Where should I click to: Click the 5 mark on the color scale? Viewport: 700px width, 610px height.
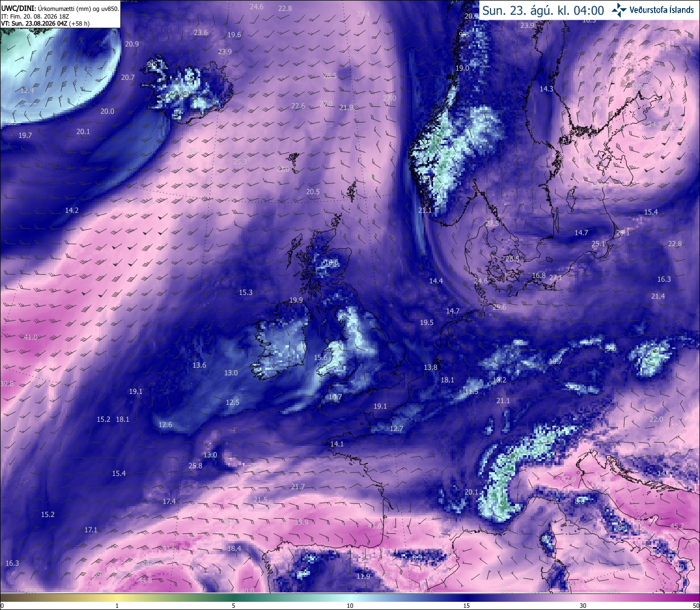point(234,606)
